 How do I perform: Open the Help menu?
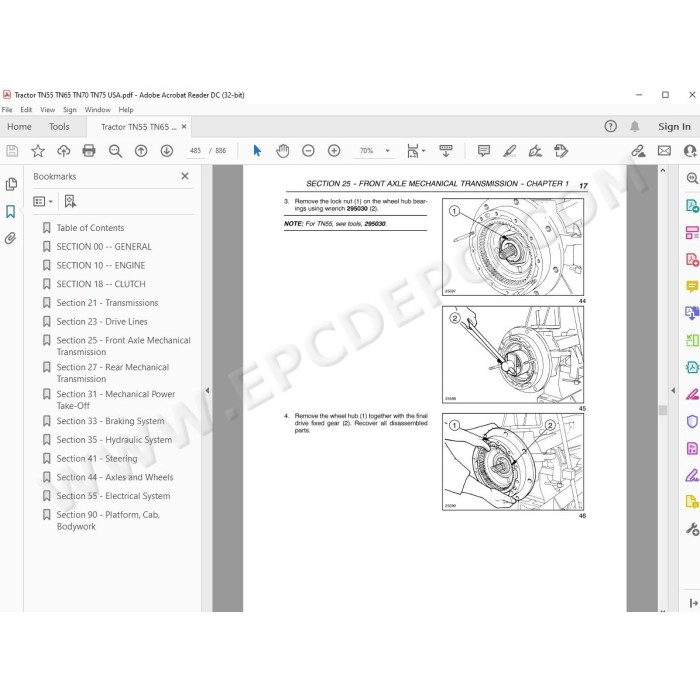pyautogui.click(x=126, y=109)
